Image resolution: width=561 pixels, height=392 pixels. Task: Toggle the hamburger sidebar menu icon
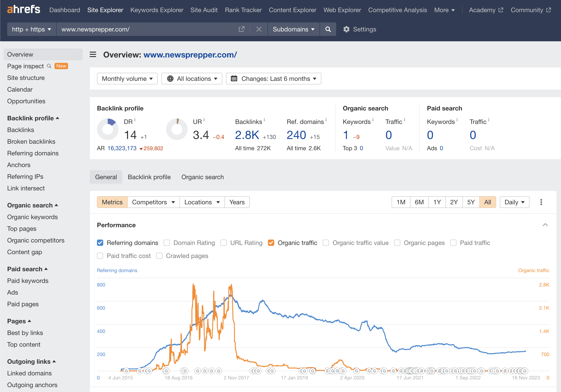93,55
